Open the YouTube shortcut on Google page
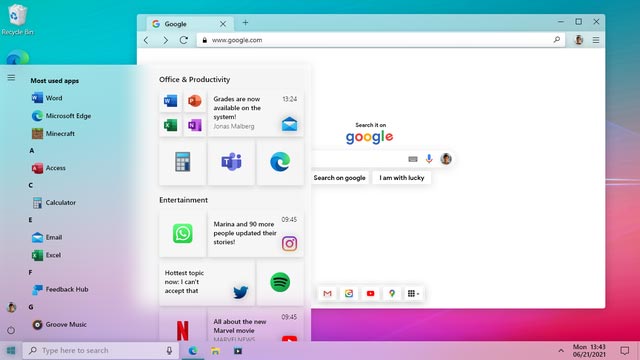 (370, 293)
